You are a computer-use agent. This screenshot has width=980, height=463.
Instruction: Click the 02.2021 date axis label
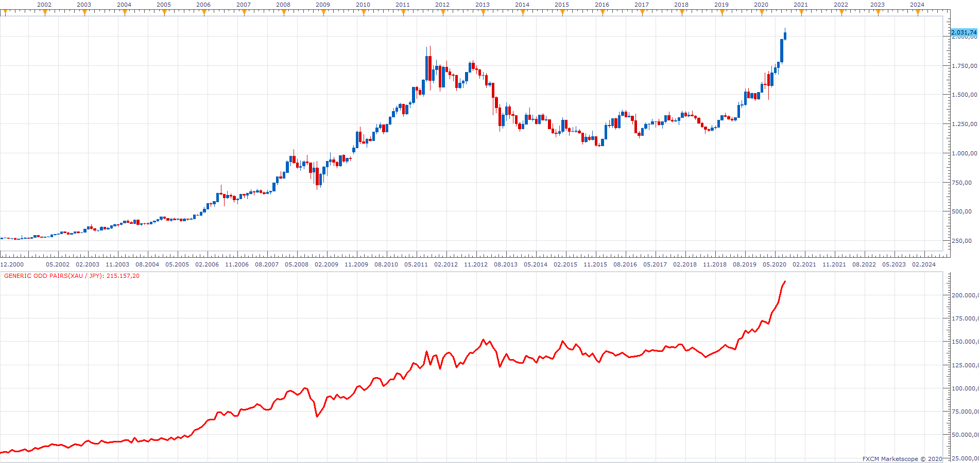click(804, 264)
